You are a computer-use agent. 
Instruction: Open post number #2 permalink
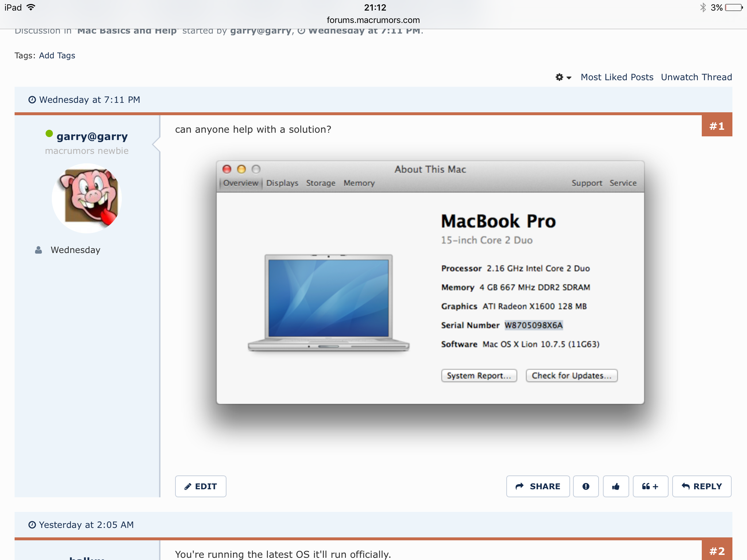(717, 551)
